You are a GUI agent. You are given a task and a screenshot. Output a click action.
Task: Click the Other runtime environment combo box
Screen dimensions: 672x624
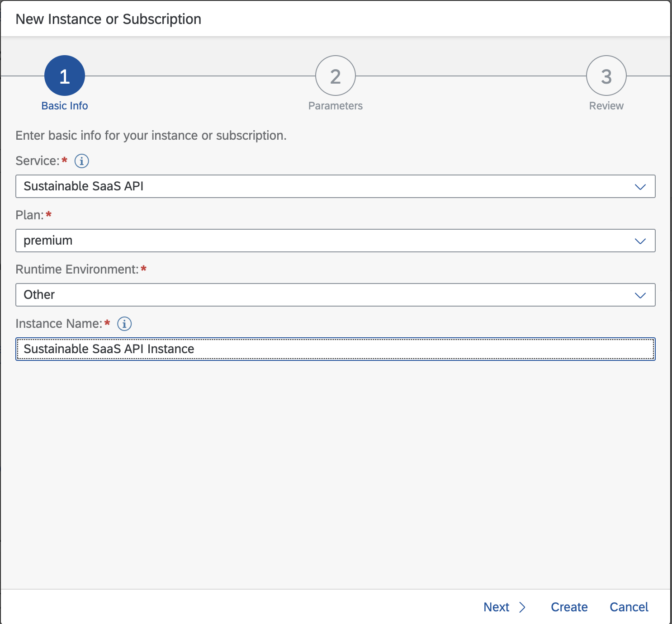click(x=336, y=295)
